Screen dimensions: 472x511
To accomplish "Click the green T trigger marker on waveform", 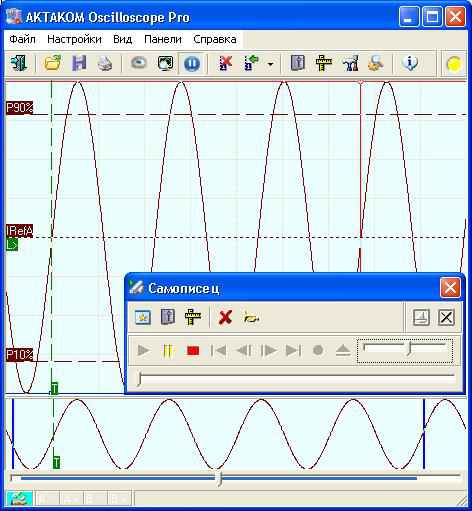I will [x=54, y=388].
